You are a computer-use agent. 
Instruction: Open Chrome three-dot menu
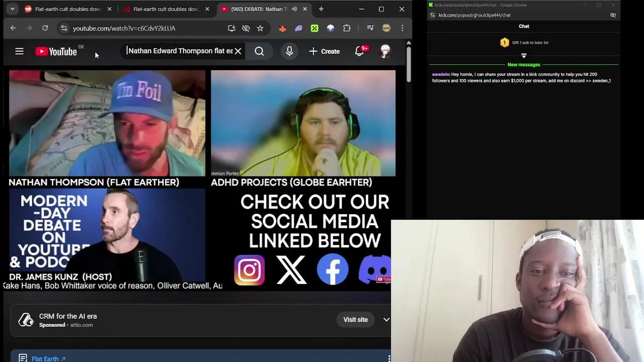click(402, 28)
